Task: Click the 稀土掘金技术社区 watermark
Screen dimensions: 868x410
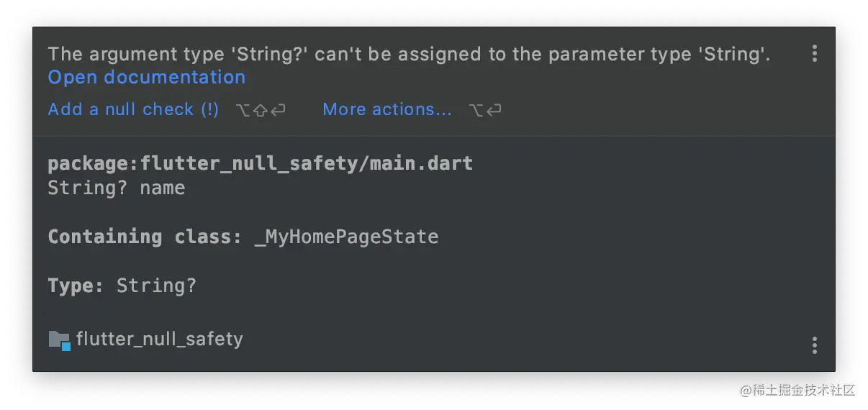Action: 797,391
